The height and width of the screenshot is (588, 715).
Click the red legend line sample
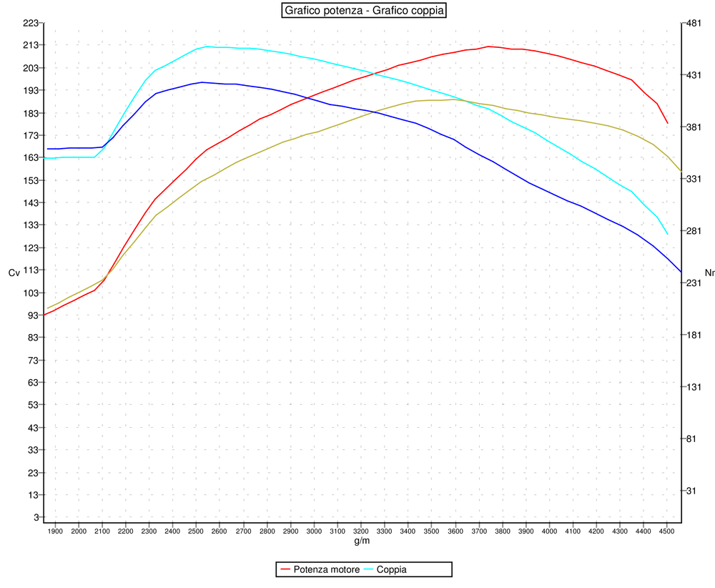[x=285, y=569]
